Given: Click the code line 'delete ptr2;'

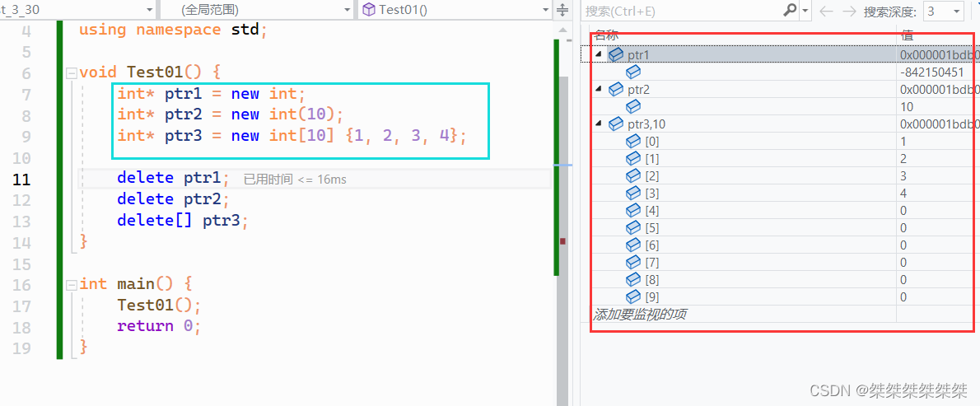Looking at the screenshot, I should (174, 199).
